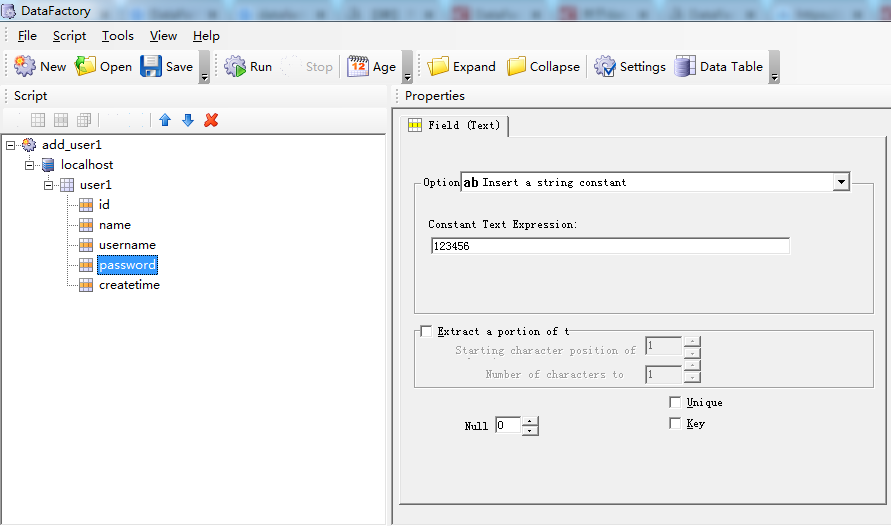This screenshot has height=526, width=891.
Task: Open the Script menu
Action: tap(69, 36)
